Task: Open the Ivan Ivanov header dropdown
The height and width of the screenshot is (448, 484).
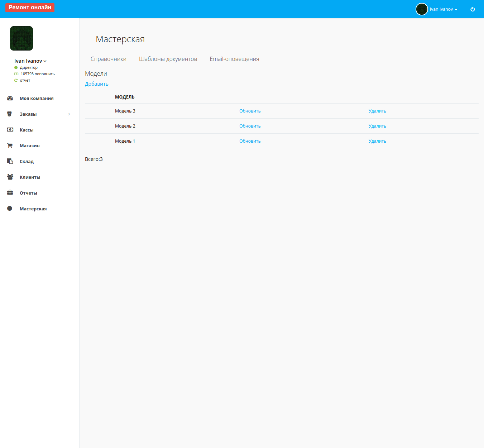Action: pyautogui.click(x=444, y=9)
